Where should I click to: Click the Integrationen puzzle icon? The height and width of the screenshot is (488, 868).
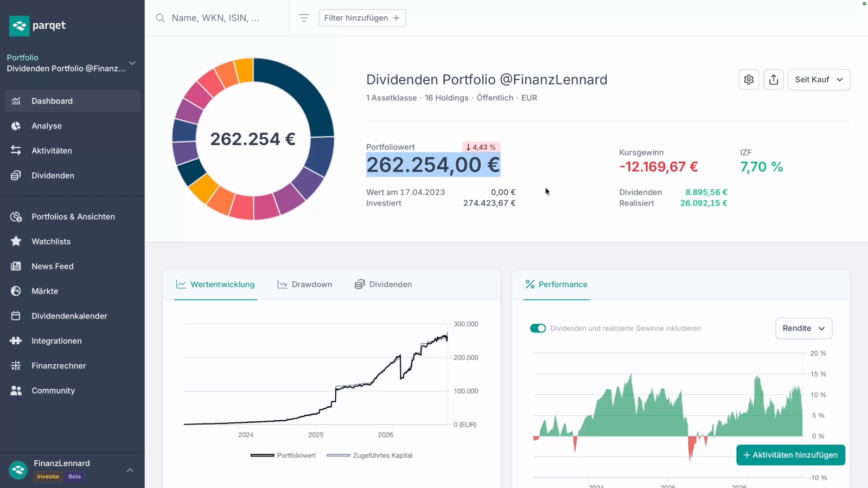click(x=16, y=341)
